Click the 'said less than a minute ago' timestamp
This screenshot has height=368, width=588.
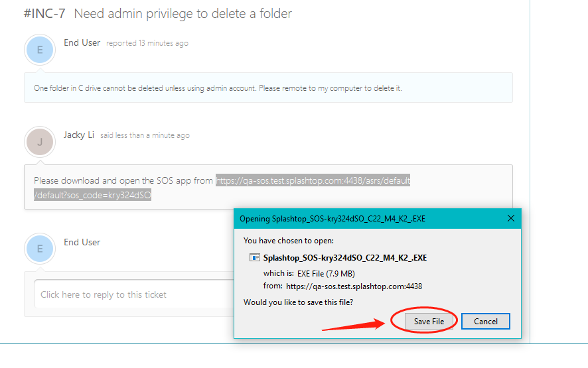pyautogui.click(x=145, y=135)
